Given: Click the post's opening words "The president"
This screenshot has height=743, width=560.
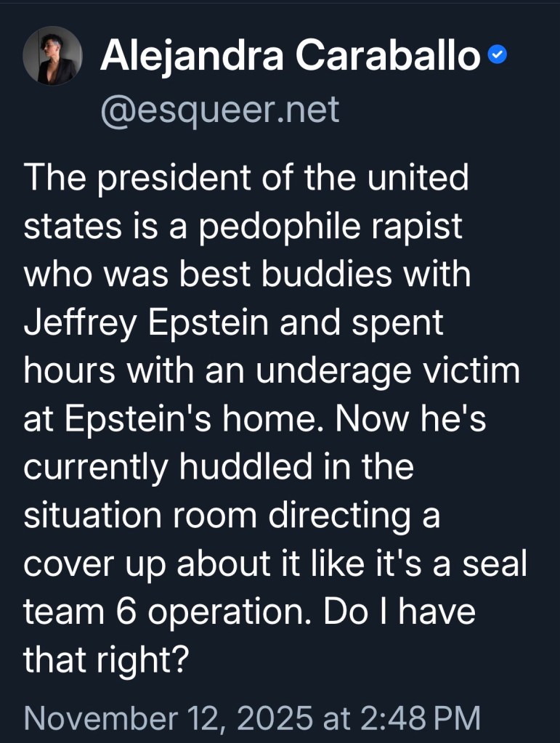Looking at the screenshot, I should [x=123, y=179].
